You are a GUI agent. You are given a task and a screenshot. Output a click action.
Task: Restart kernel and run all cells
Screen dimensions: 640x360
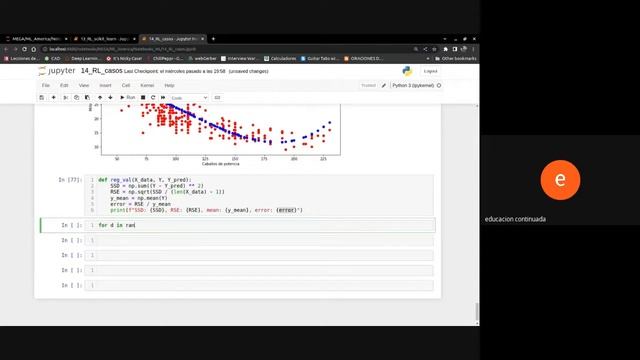(x=163, y=98)
